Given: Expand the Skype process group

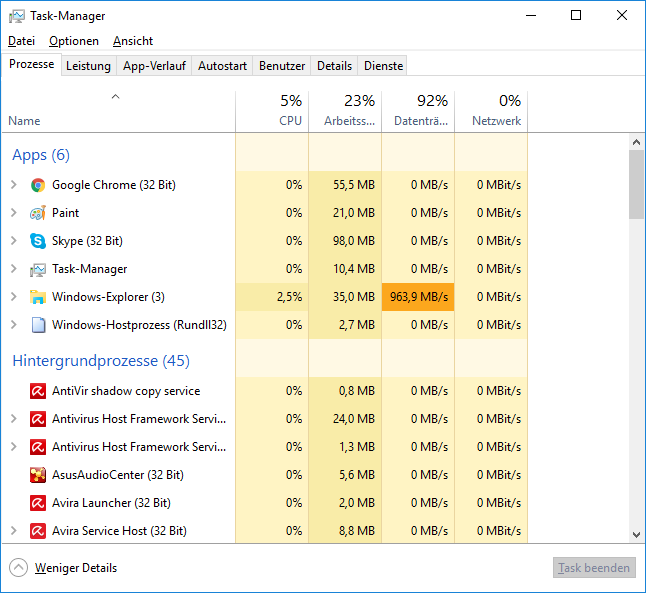Looking at the screenshot, I should [14, 241].
